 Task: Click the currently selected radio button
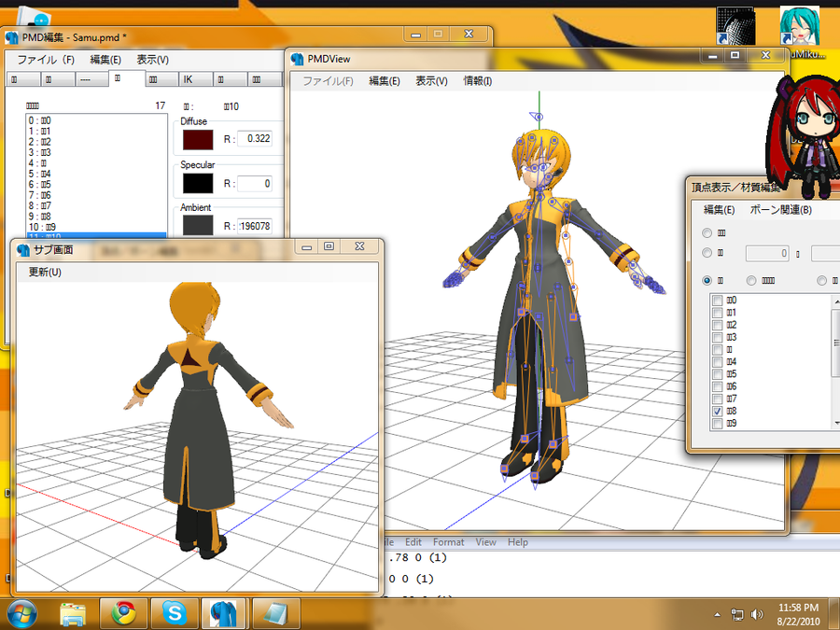point(707,280)
